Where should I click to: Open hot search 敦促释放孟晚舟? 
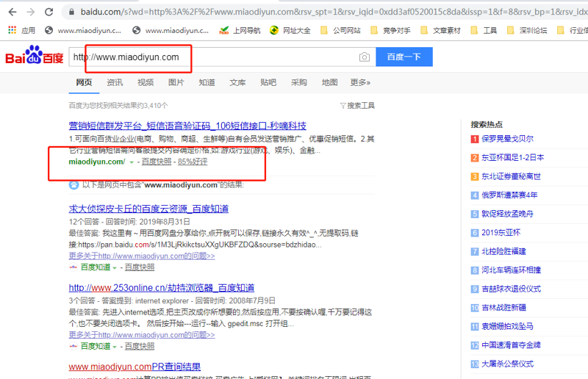[x=507, y=214]
